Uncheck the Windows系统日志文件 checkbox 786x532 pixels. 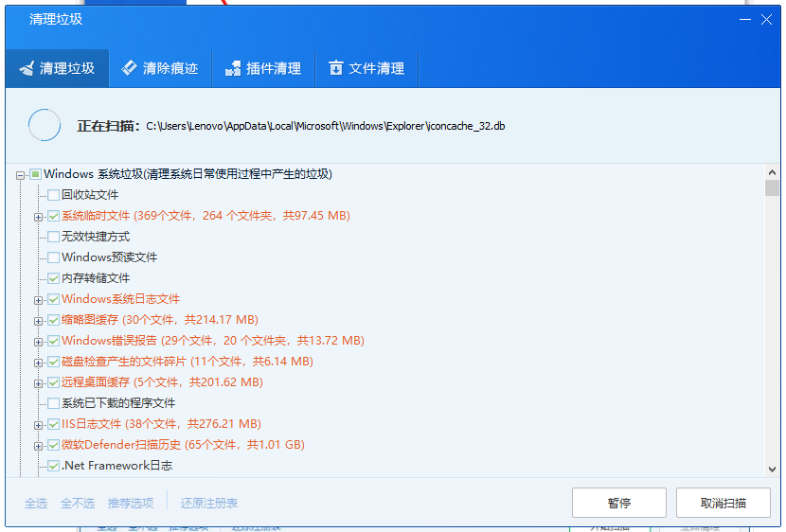click(x=54, y=299)
